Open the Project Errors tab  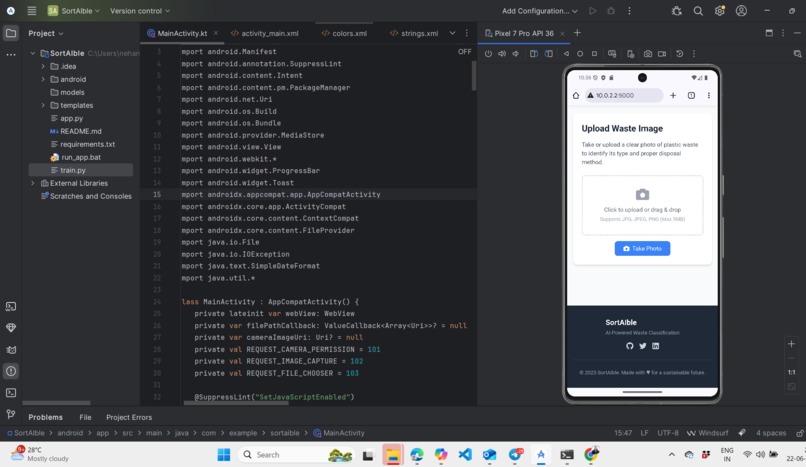pyautogui.click(x=129, y=417)
